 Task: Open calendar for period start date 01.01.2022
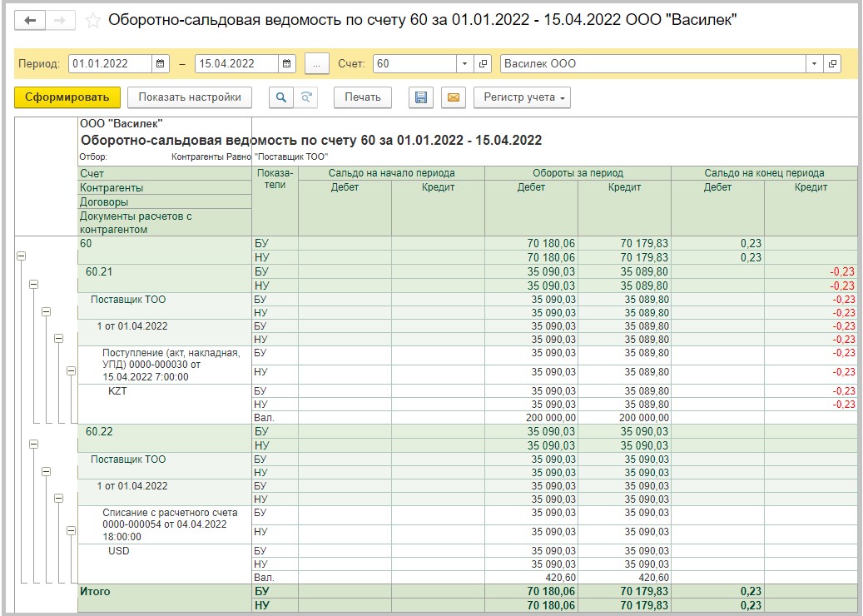(160, 64)
